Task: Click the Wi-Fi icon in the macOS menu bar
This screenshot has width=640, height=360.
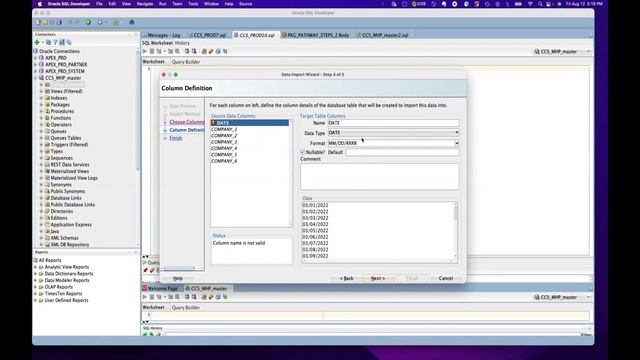Action: [530, 4]
